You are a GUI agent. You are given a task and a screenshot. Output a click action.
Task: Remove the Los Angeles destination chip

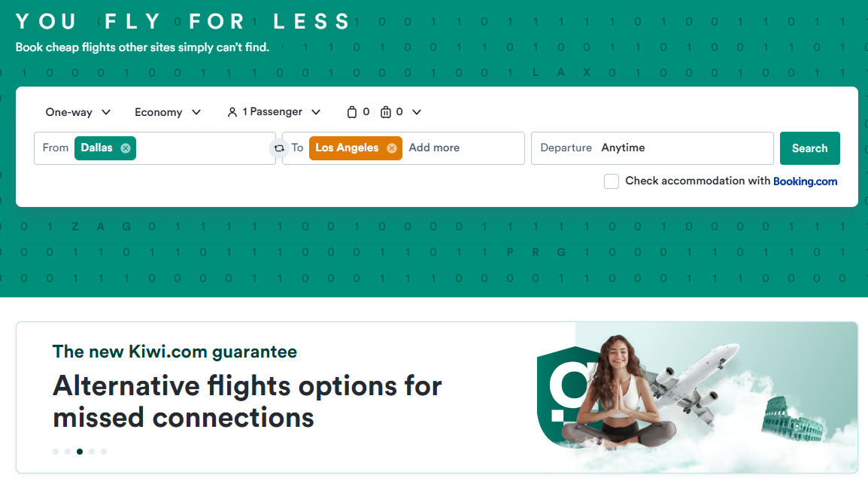click(x=391, y=148)
